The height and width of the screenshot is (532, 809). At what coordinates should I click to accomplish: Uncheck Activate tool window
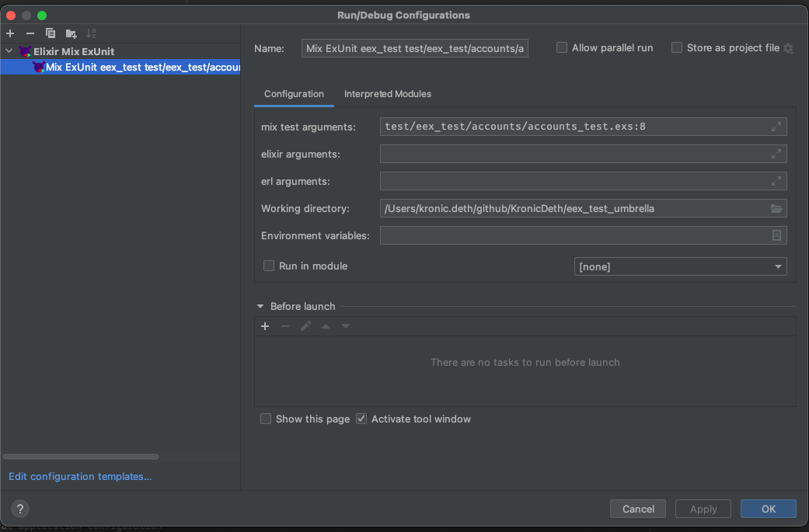(x=361, y=419)
